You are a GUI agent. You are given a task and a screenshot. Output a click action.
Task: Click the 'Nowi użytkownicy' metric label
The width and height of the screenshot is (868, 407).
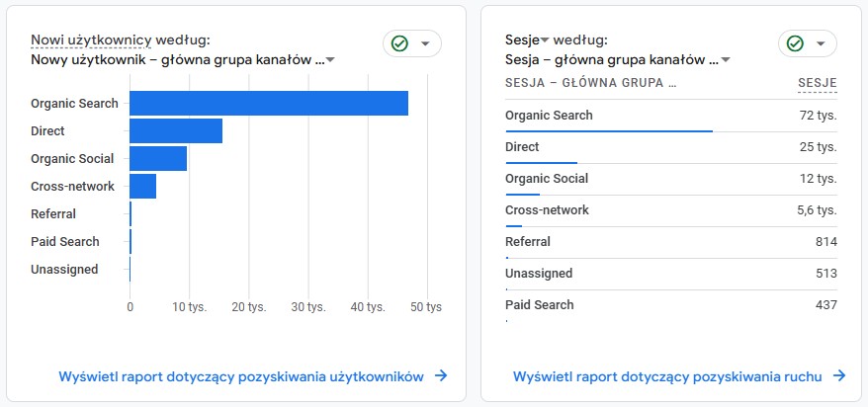click(x=91, y=41)
